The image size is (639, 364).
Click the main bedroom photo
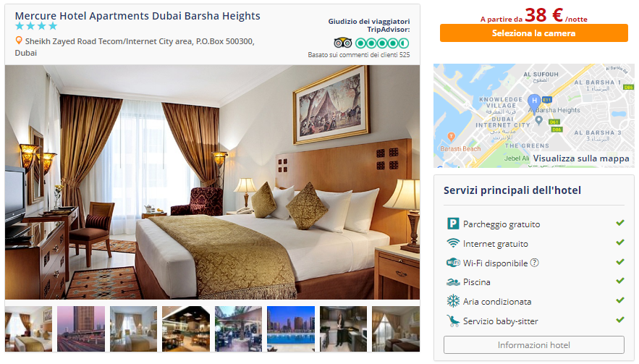[212, 182]
